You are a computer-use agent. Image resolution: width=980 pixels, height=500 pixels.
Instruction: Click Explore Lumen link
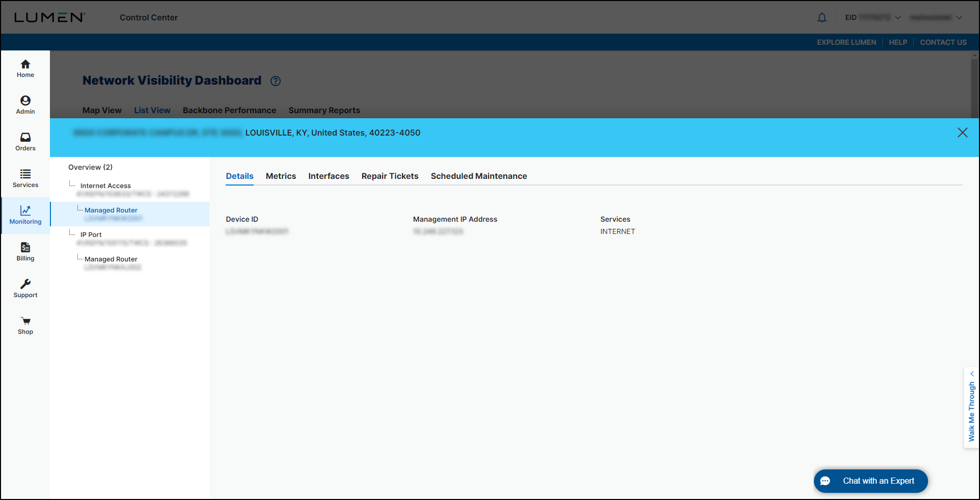coord(847,42)
